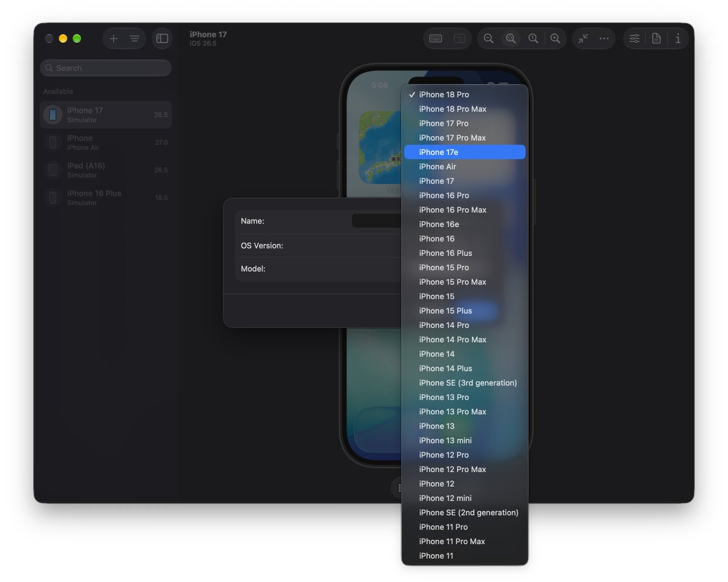Pick iPhone 12 mini from list

coord(465,498)
